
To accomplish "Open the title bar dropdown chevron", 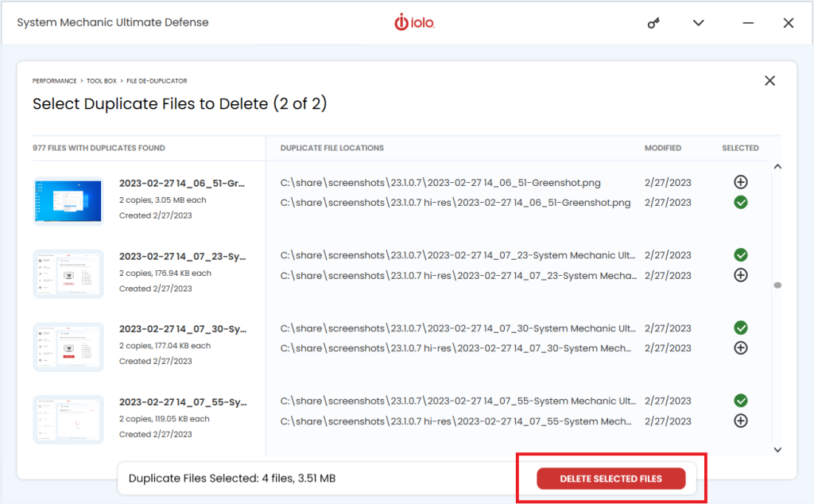I will [698, 22].
